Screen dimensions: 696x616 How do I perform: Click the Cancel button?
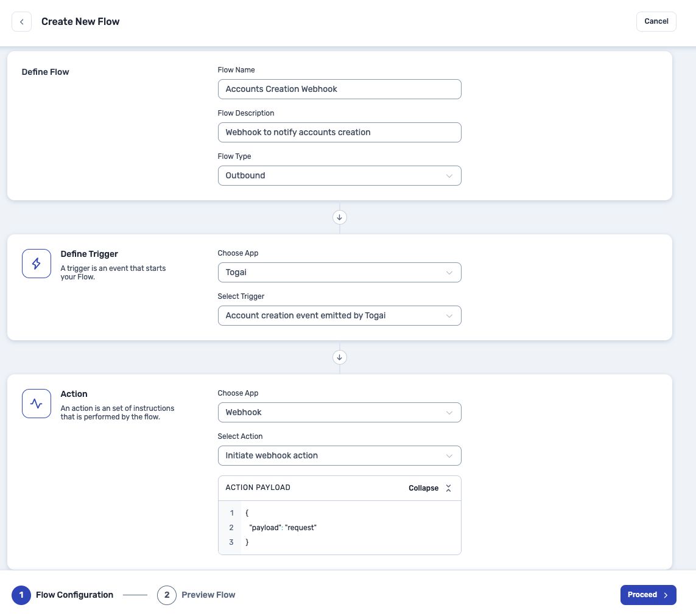[x=656, y=21]
